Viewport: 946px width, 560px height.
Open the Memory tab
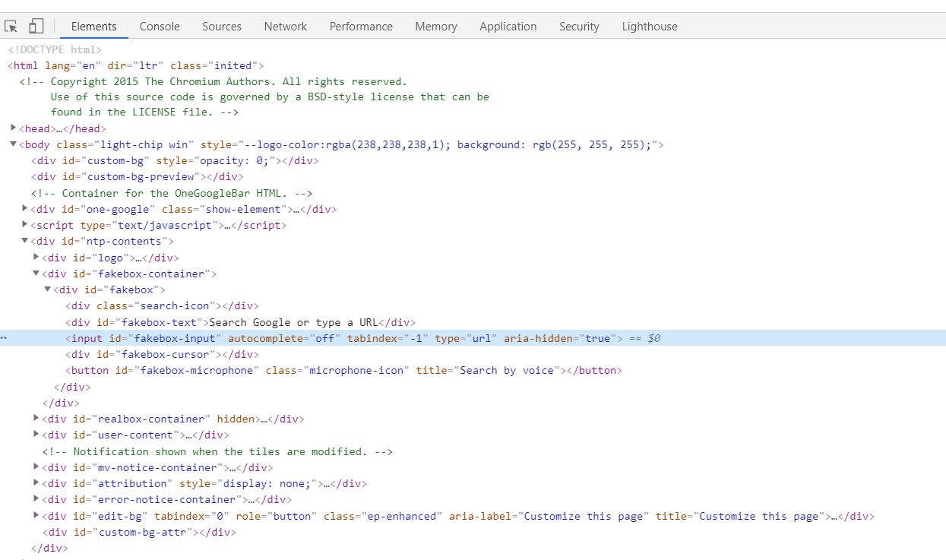436,27
